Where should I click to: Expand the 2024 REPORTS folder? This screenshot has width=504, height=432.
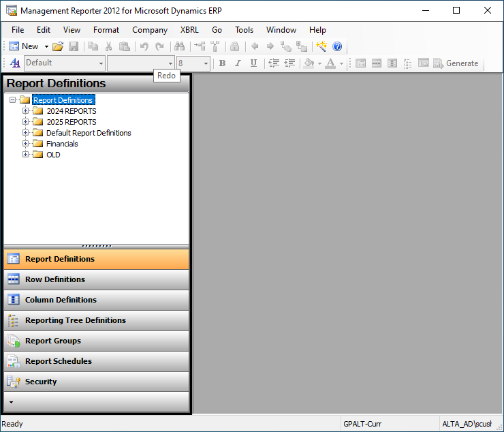[x=25, y=111]
